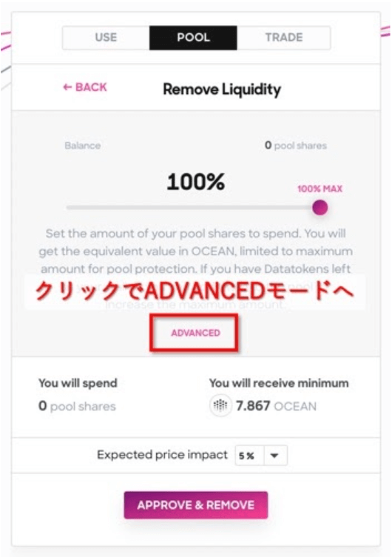Click the 100% MAX label
The image size is (392, 557).
(x=320, y=189)
